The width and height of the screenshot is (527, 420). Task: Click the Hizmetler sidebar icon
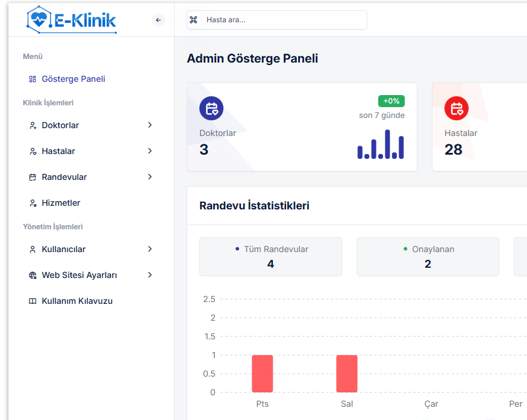coord(33,203)
